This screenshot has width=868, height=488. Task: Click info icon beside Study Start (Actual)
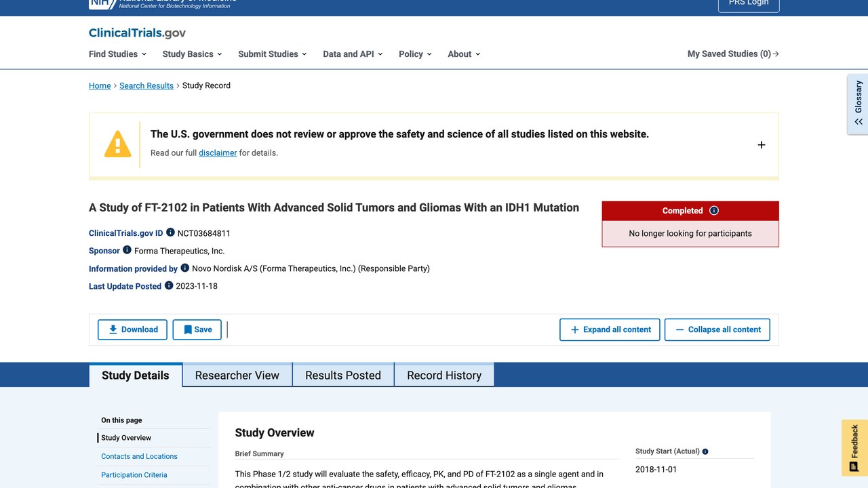click(705, 451)
